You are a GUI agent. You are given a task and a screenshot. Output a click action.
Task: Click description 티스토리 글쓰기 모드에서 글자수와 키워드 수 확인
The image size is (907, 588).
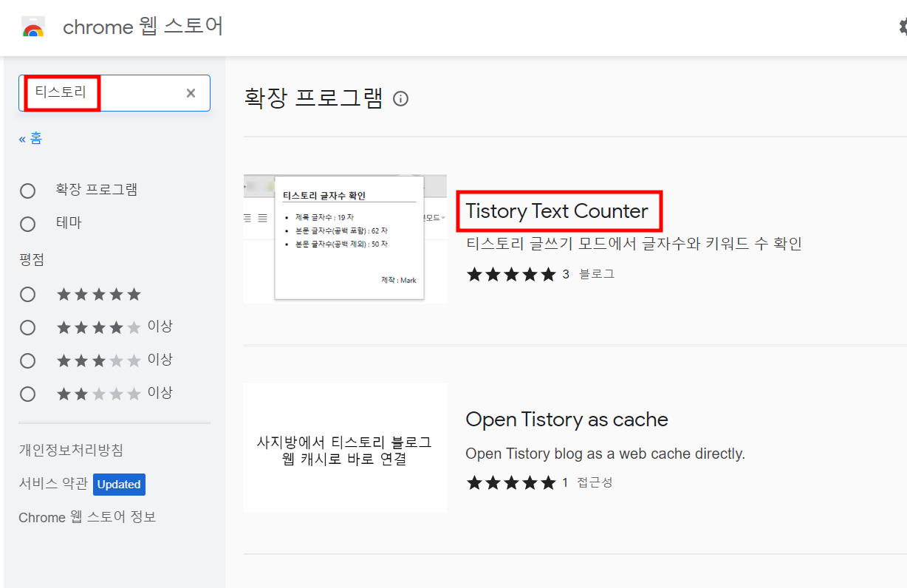pos(634,244)
